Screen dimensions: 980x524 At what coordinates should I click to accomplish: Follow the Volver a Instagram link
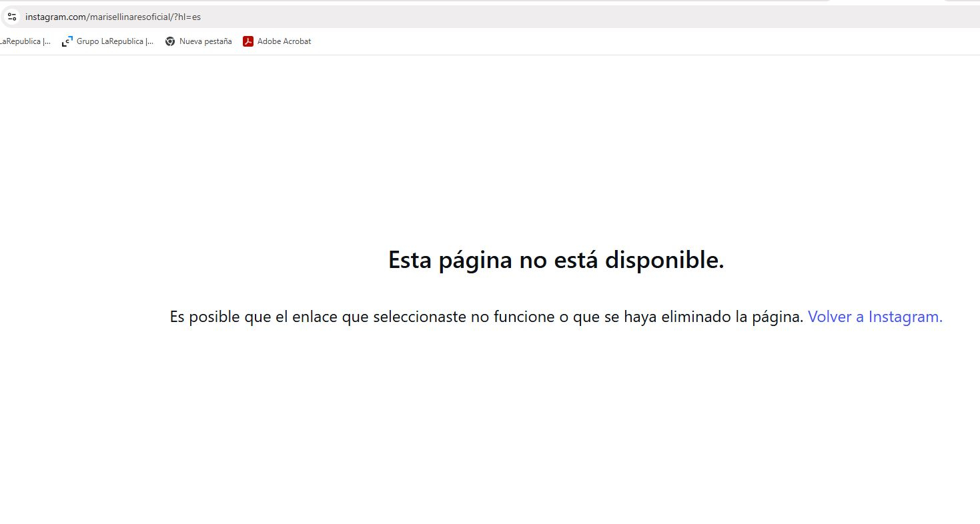point(875,317)
